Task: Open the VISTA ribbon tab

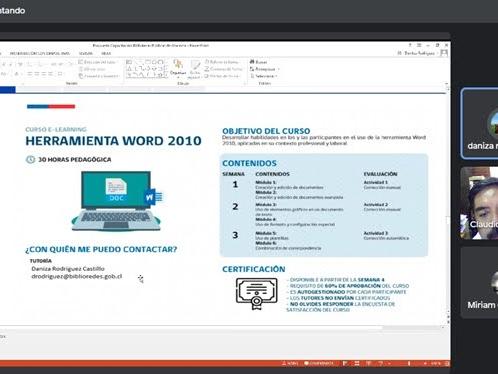Action: 106,53
